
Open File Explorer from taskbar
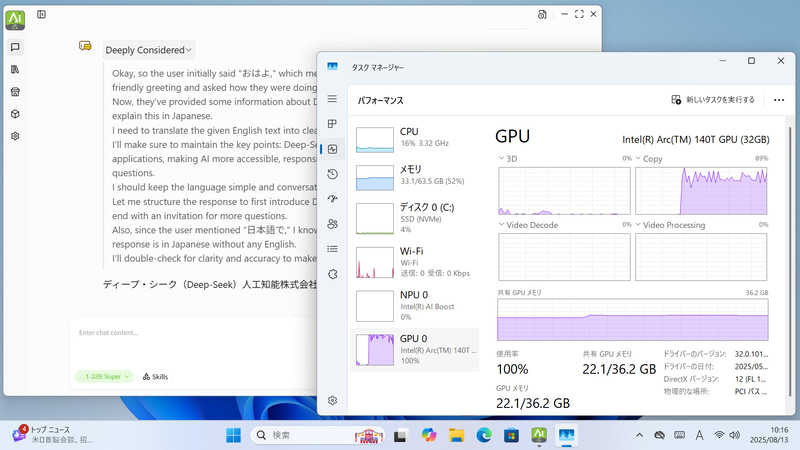(x=456, y=435)
